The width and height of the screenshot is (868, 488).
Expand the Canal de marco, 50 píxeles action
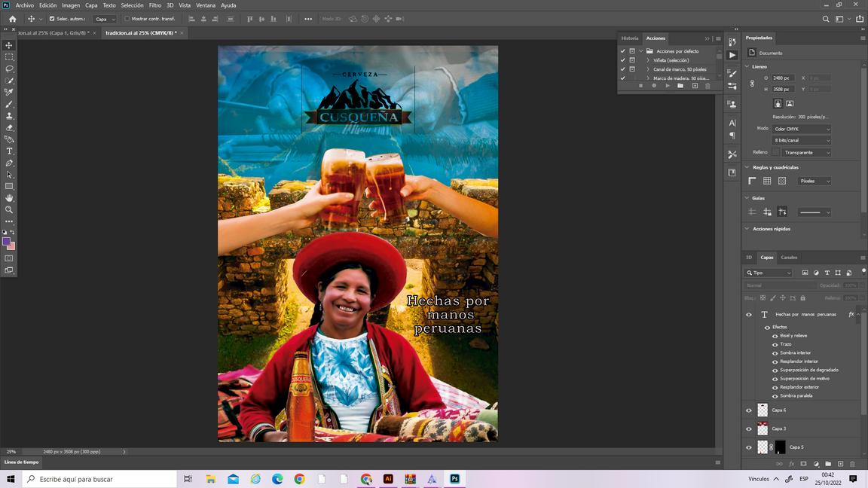648,69
